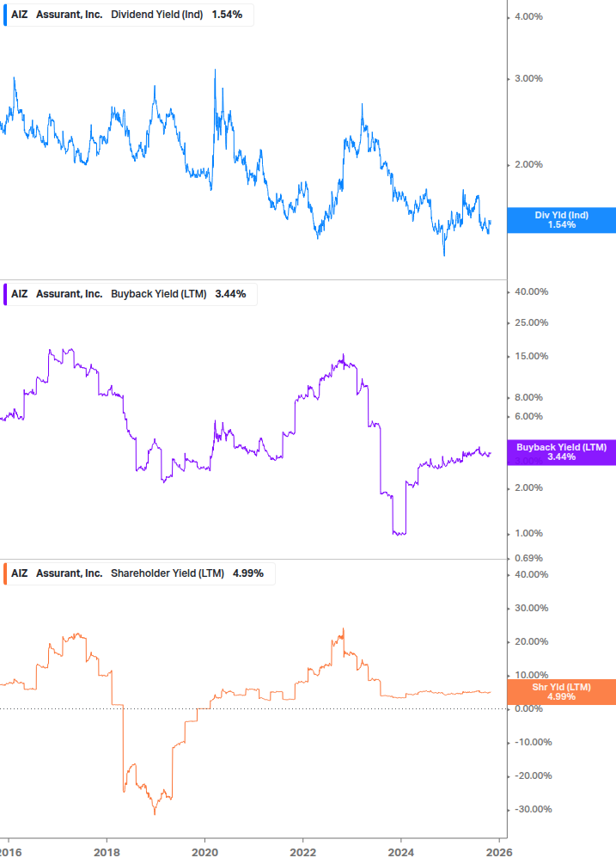Click the 2018 label on the time axis
This screenshot has height=864, width=616.
pos(107,853)
